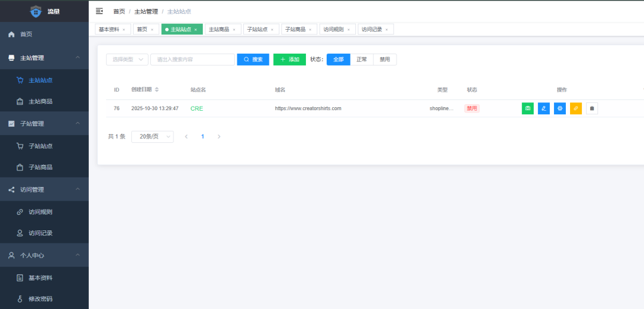Click the white clipboard action button for CRE
The height and width of the screenshot is (309, 644).
pos(592,108)
